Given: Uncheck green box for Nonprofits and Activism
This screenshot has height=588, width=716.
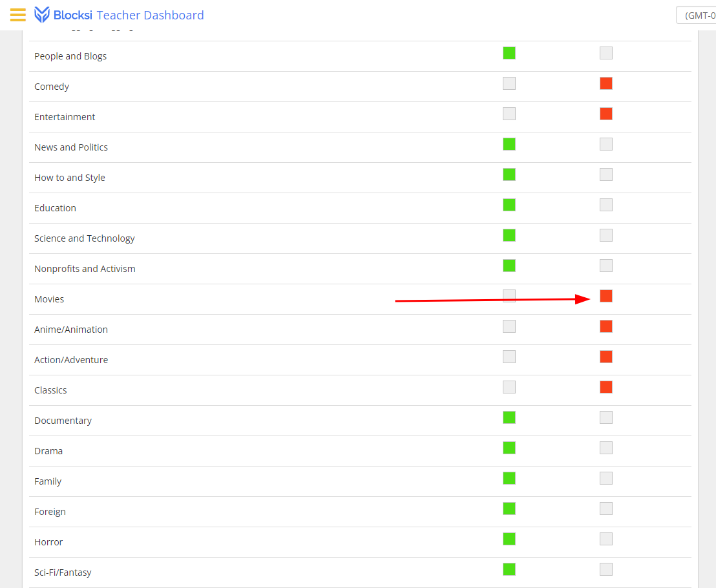Looking at the screenshot, I should pyautogui.click(x=509, y=266).
